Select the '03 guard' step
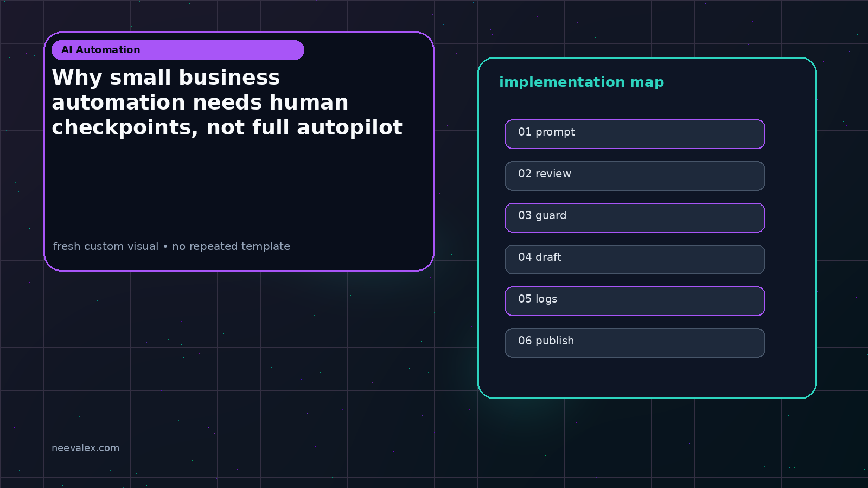This screenshot has height=488, width=868. 635,217
